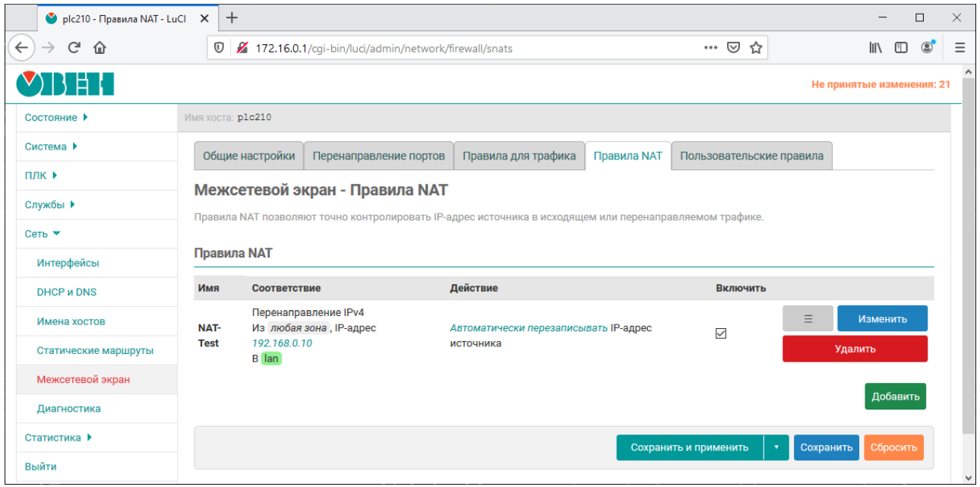Click the drag handle icon for NAT-Test
This screenshot has height=487, width=980.
pyautogui.click(x=808, y=319)
